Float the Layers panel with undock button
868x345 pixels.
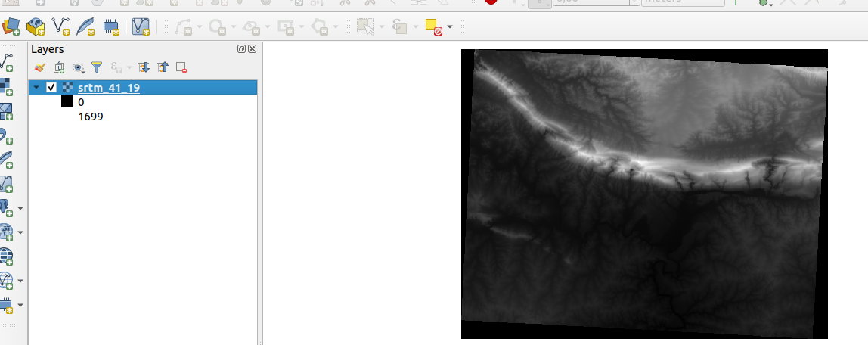(x=241, y=49)
